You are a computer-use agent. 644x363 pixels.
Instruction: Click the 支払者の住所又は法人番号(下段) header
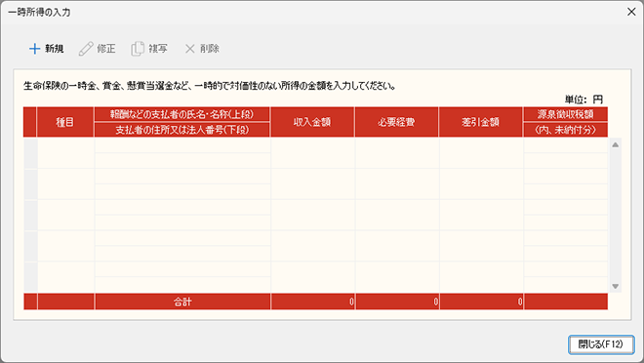pyautogui.click(x=181, y=130)
